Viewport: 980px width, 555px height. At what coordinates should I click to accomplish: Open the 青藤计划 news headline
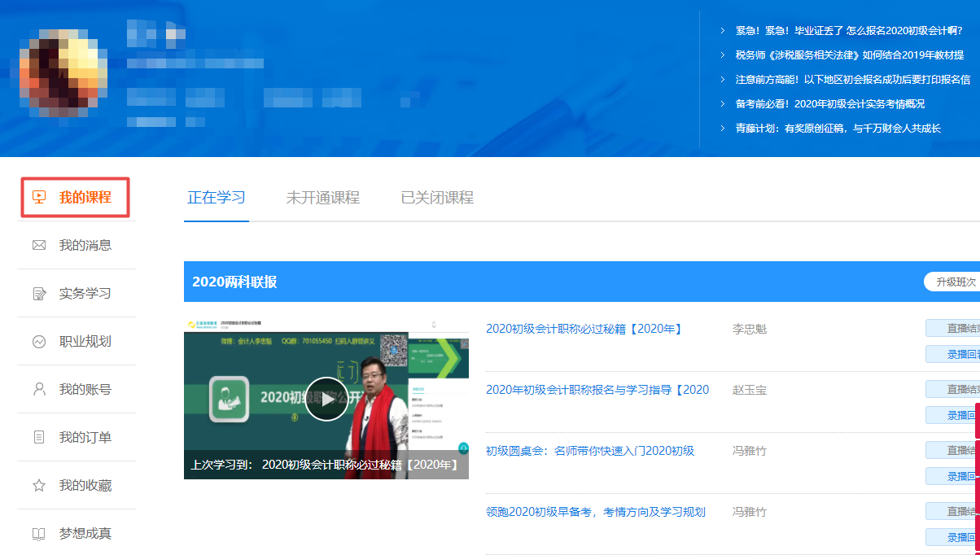(x=838, y=128)
